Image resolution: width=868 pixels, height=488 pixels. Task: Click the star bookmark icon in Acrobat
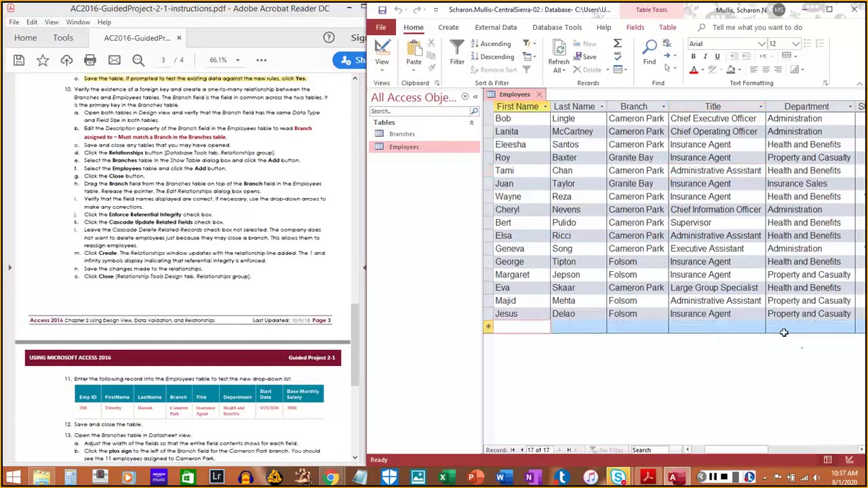[43, 60]
